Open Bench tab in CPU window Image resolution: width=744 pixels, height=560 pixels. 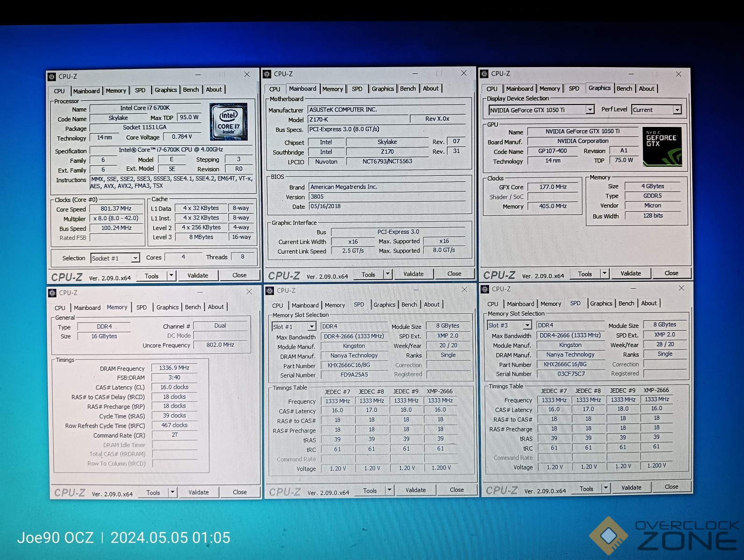pos(191,90)
